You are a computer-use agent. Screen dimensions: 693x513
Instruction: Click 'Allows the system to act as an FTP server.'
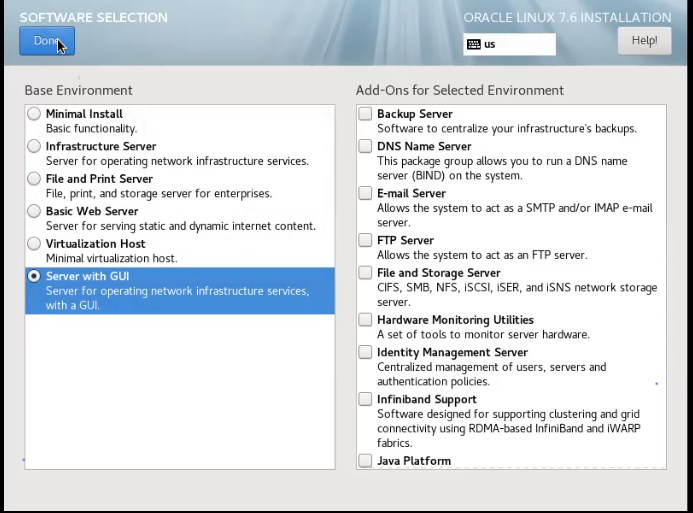[482, 255]
